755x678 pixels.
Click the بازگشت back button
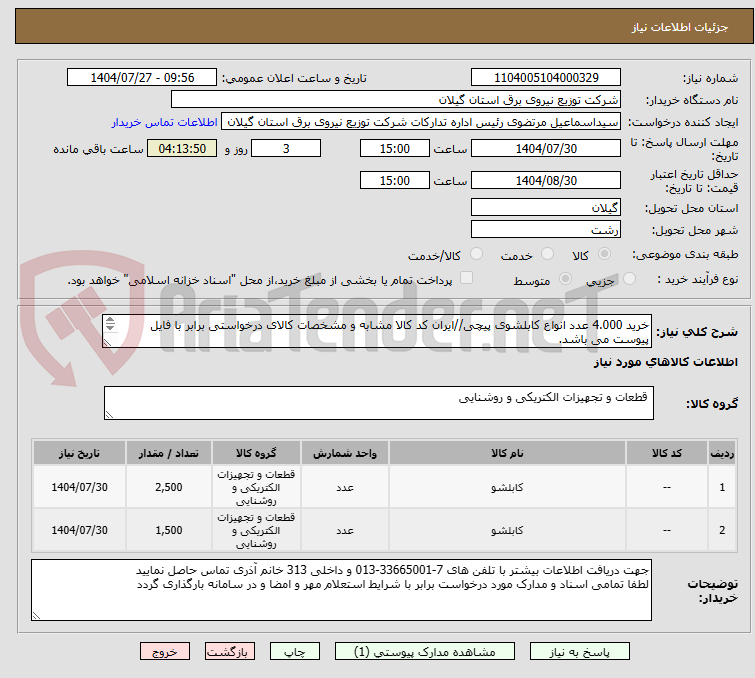[230, 652]
